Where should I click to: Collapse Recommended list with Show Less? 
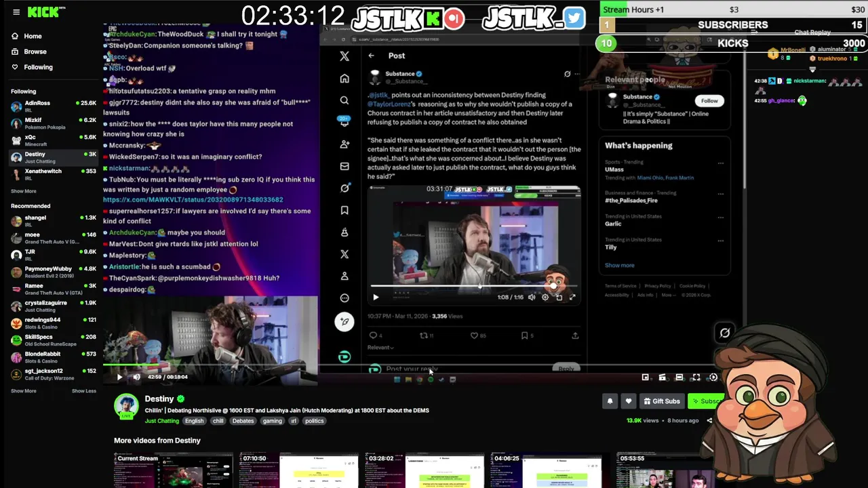[84, 391]
